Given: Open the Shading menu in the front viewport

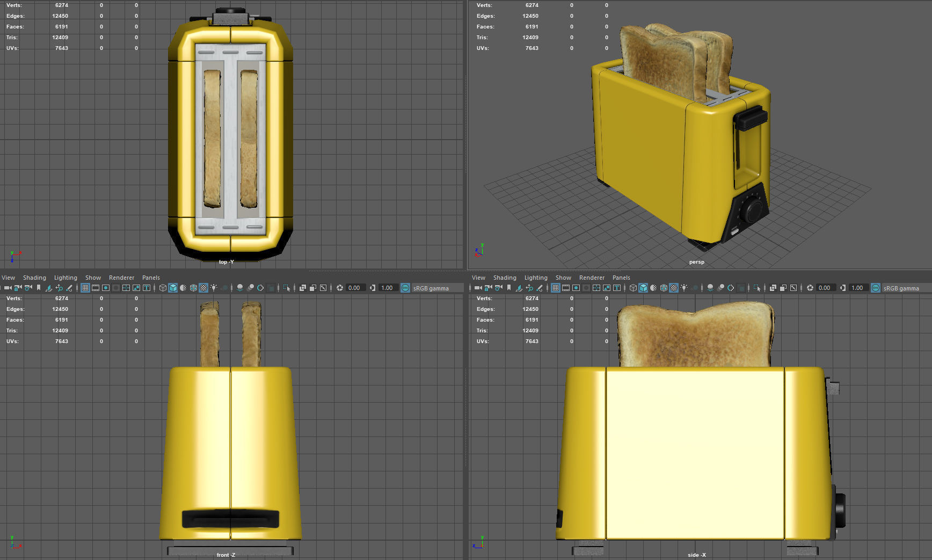Looking at the screenshot, I should 34,278.
